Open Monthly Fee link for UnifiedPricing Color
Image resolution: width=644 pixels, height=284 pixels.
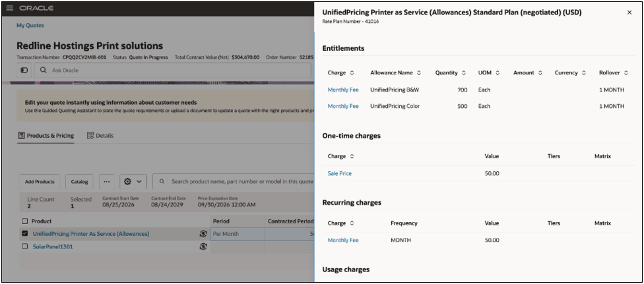pos(343,106)
